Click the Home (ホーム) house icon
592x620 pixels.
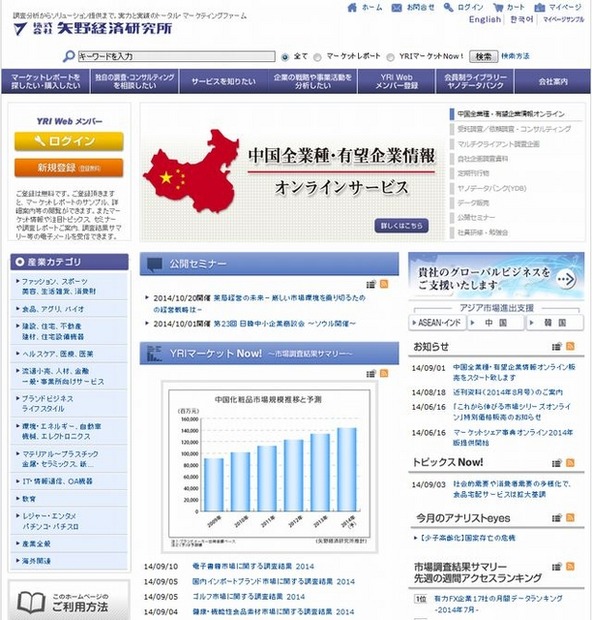(352, 8)
